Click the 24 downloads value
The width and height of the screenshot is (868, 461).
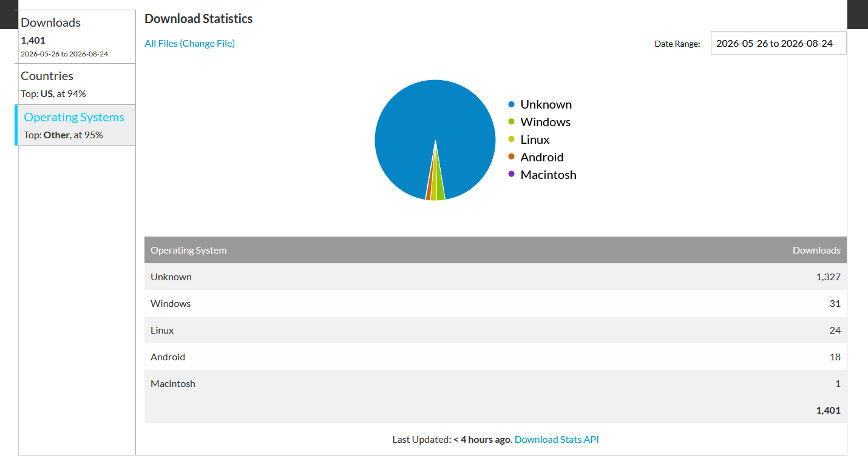tap(835, 330)
